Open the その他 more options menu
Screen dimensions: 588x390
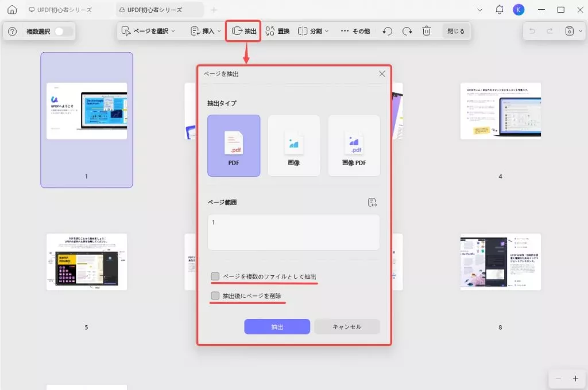coord(355,31)
